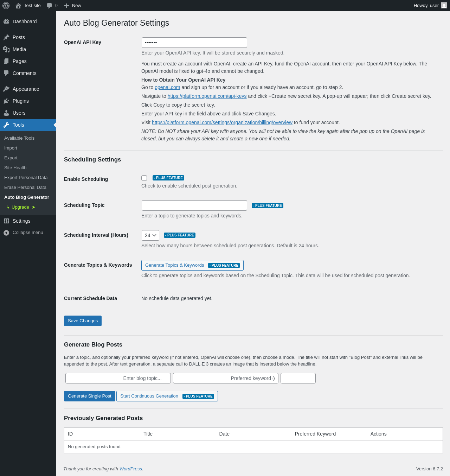Open Erase Personal Data submenu item
The image size is (450, 476).
click(25, 188)
